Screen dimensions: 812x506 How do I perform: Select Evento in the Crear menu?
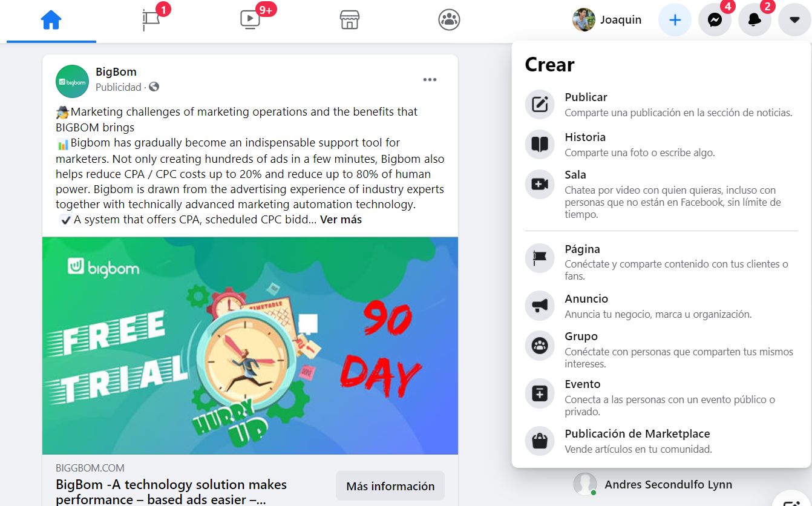pos(661,398)
